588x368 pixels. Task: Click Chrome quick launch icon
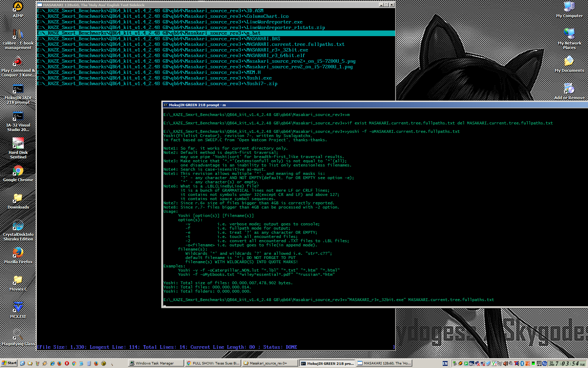coord(74,363)
